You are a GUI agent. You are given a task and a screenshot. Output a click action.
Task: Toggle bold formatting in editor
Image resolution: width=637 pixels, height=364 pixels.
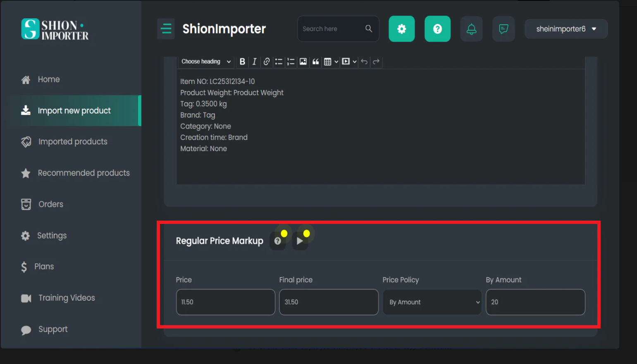(x=242, y=62)
